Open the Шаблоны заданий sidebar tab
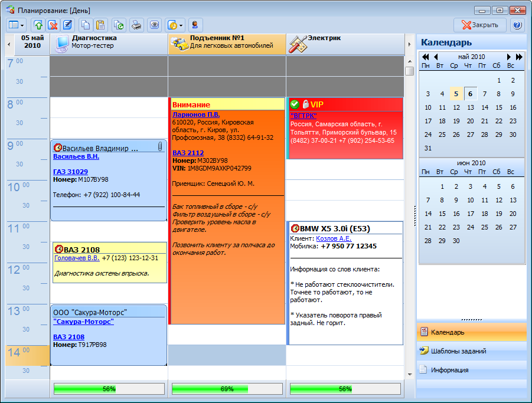Screen dimensions: 532x403 471,351
